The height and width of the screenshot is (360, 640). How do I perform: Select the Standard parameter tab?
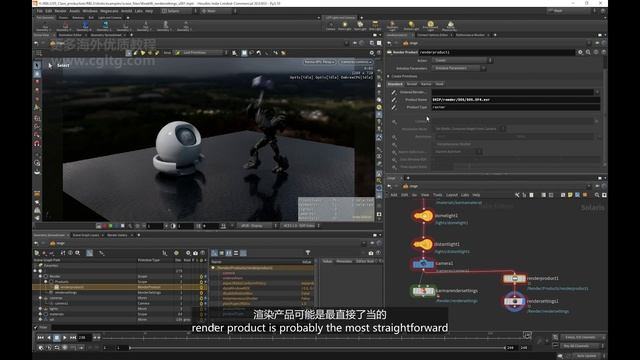click(x=395, y=84)
